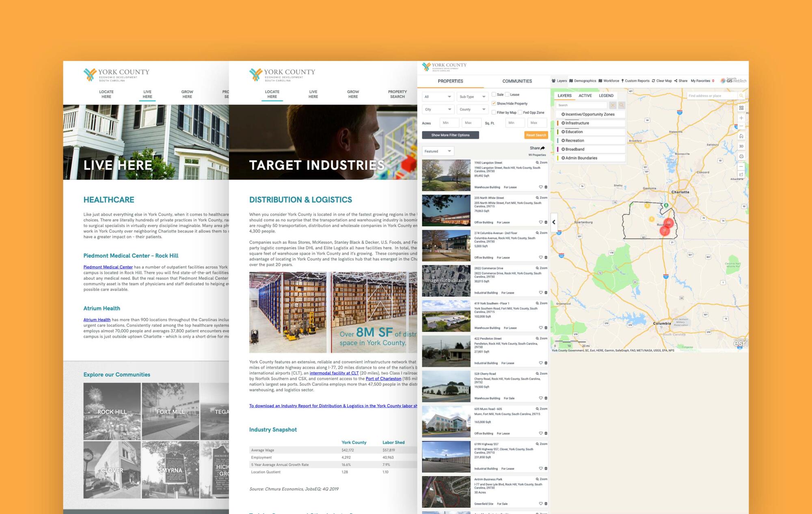812x514 pixels.
Task: Favorite the 1960 Langston Street listing
Action: tap(540, 187)
